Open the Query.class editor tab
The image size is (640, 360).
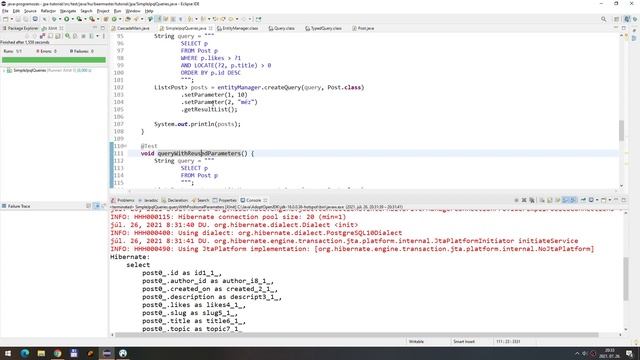point(282,28)
